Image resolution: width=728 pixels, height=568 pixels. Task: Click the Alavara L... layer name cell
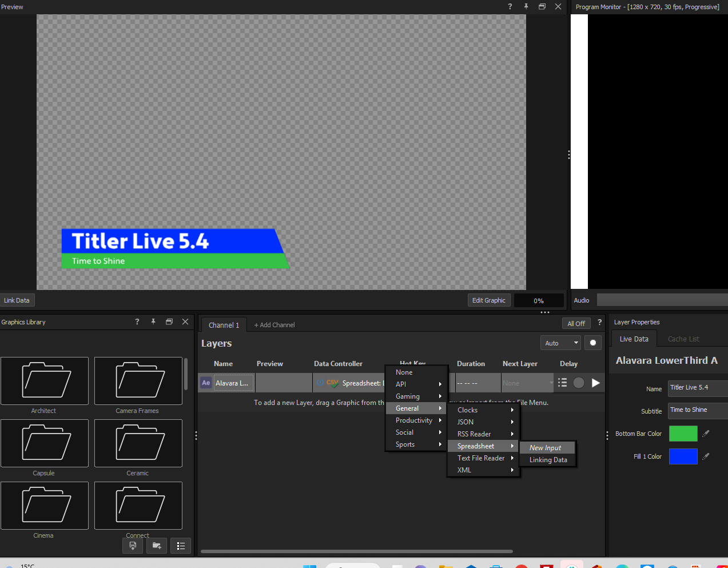click(234, 383)
